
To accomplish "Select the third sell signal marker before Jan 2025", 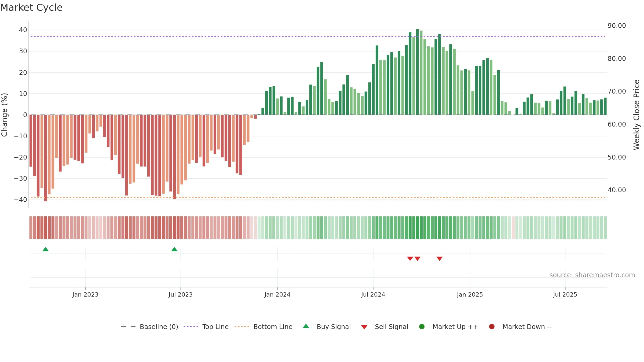I will (440, 258).
